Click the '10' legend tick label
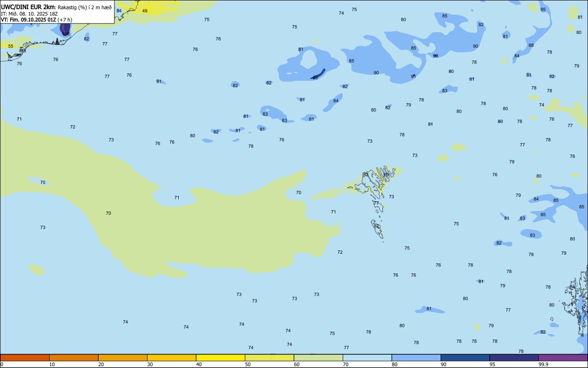 (52, 364)
